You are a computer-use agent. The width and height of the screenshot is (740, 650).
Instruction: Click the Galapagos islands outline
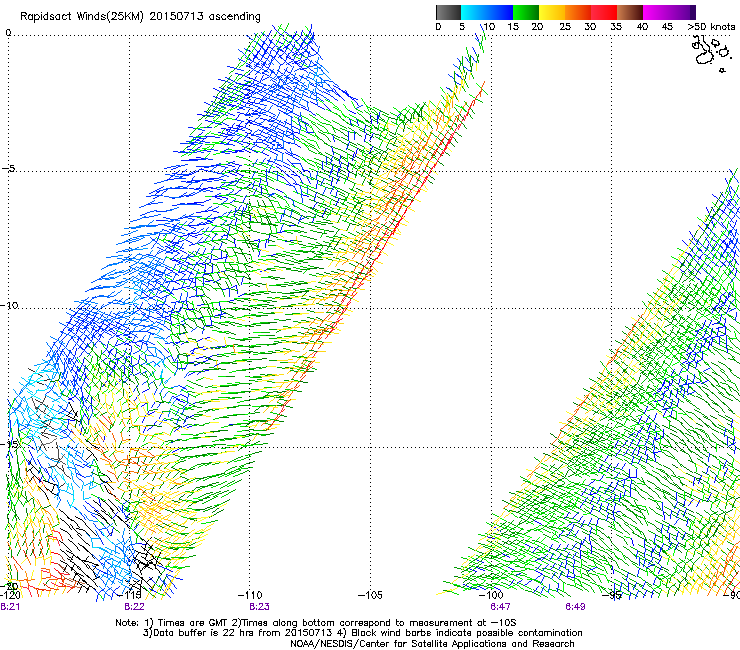[x=712, y=54]
